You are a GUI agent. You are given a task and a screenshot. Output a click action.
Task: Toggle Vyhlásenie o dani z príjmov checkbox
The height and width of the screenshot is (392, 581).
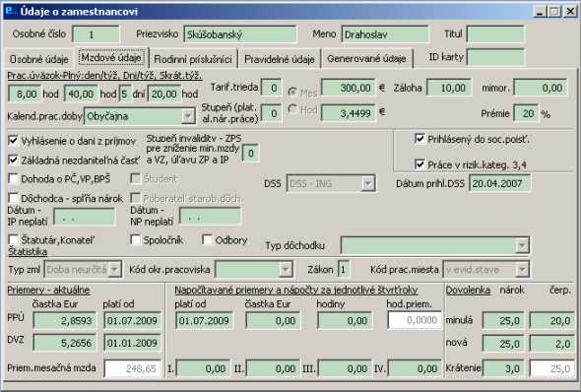pyautogui.click(x=13, y=141)
